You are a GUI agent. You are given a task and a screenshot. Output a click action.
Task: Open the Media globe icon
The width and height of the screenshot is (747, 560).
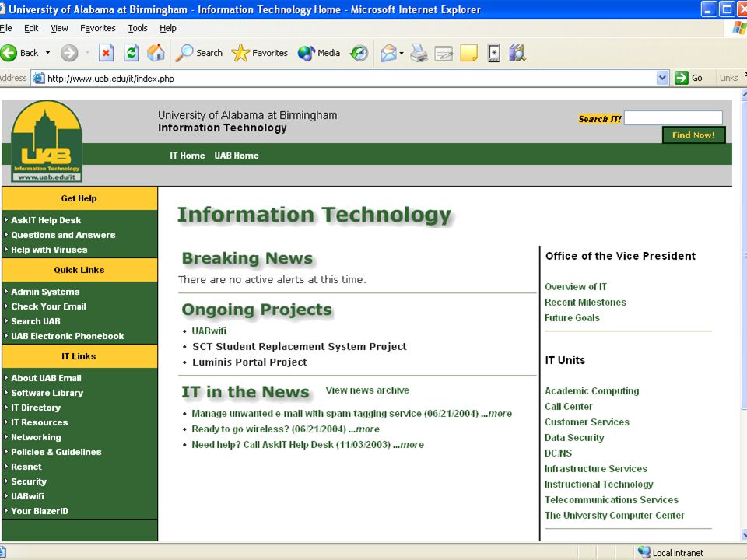307,53
